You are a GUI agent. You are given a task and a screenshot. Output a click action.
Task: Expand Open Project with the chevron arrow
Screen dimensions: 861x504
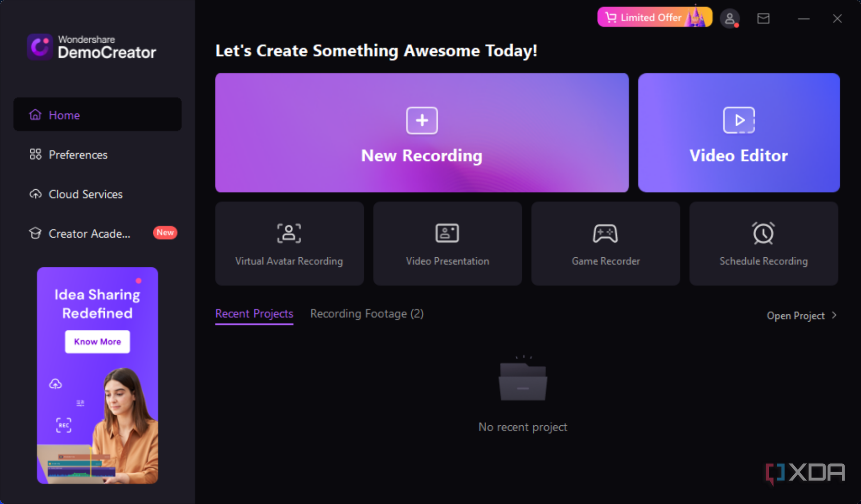[x=834, y=315]
